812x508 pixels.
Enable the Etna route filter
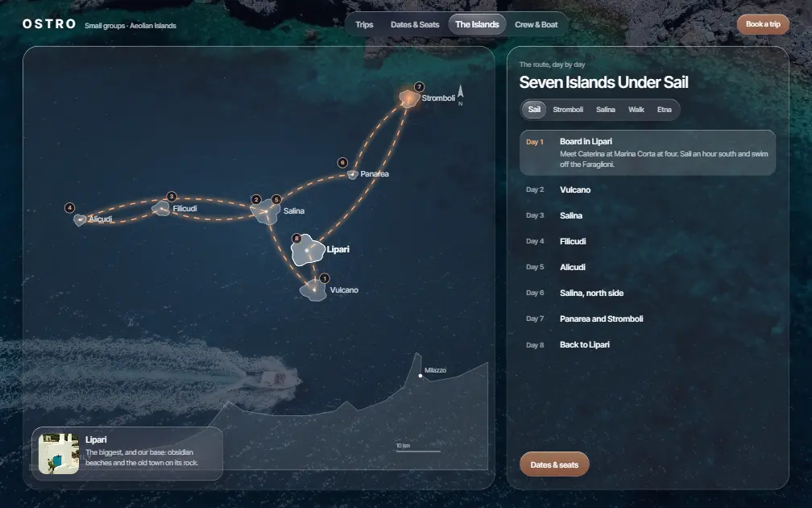(665, 110)
